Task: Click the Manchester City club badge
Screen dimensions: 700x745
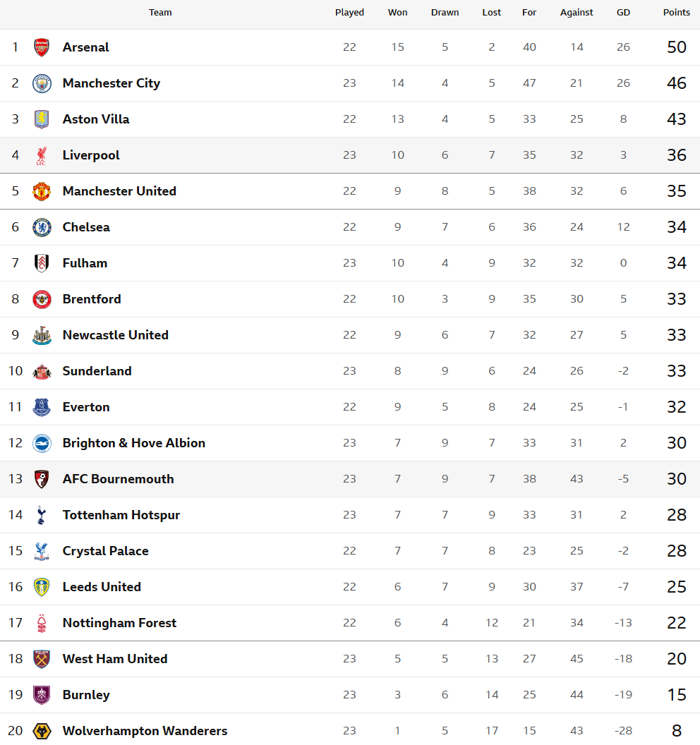Action: tap(42, 83)
